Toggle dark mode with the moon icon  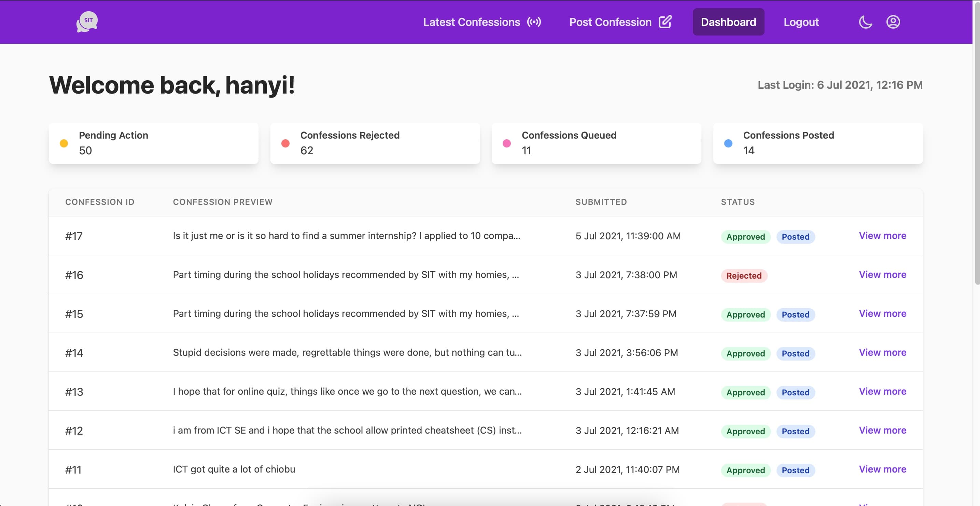tap(866, 22)
